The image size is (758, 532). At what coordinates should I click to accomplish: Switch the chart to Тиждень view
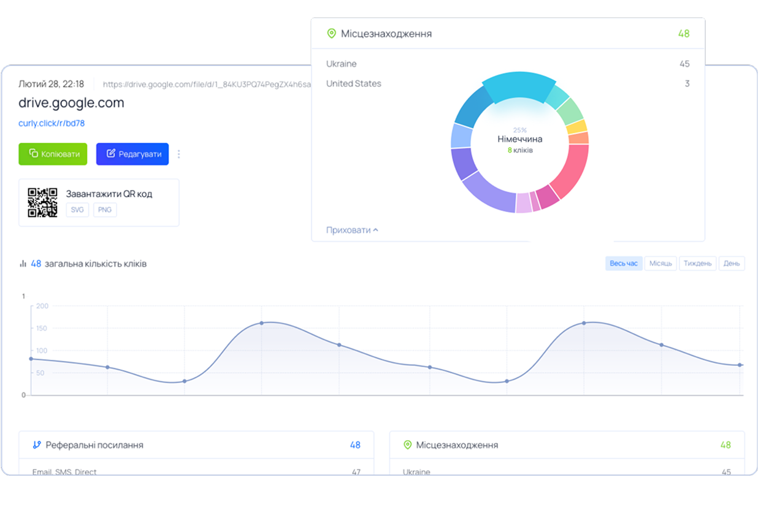click(x=698, y=264)
